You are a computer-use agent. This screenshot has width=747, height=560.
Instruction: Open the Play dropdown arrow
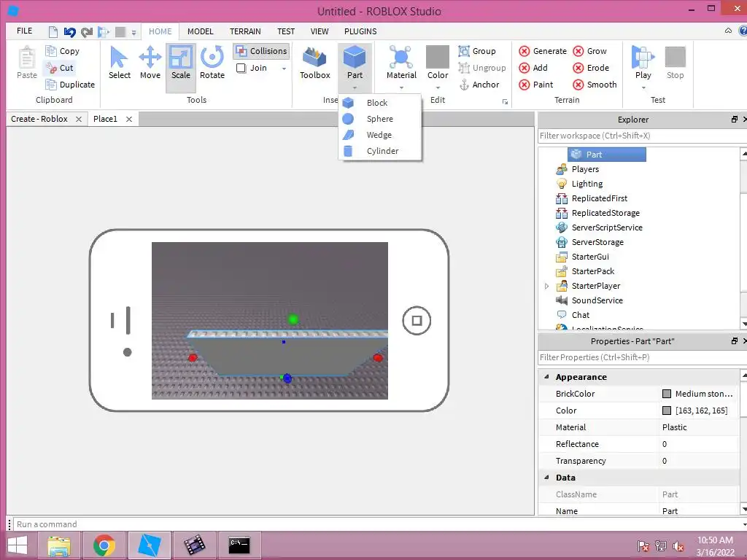643,87
